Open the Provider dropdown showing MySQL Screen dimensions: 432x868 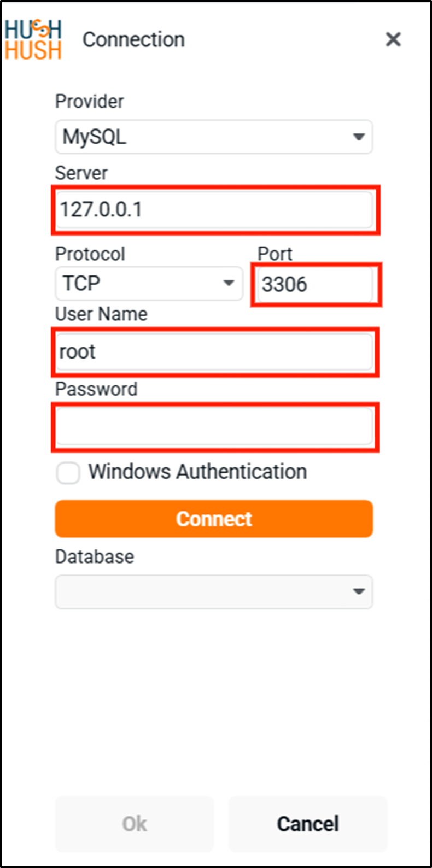(x=214, y=137)
